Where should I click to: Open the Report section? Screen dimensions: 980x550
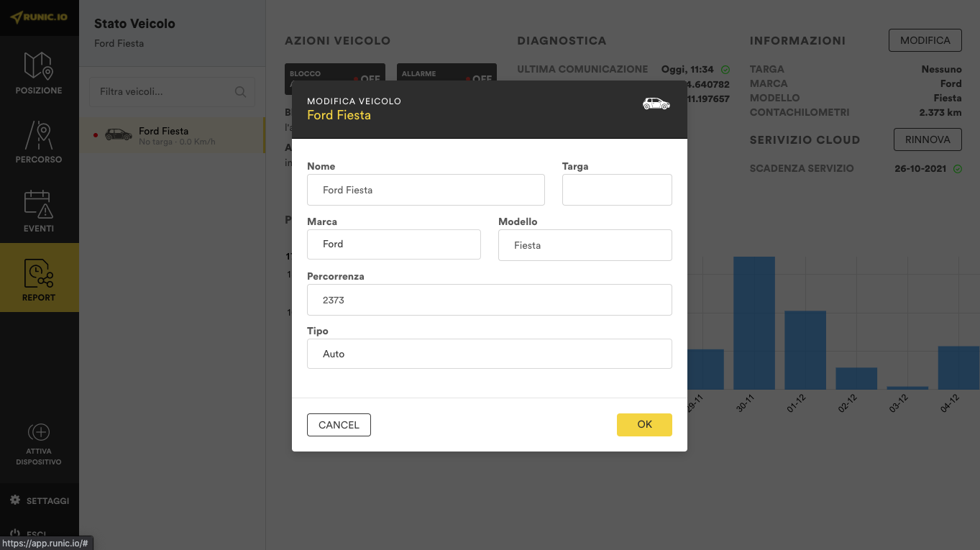(39, 278)
